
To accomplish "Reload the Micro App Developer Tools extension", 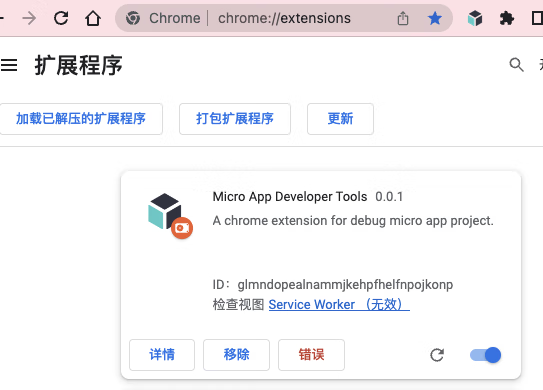I will point(437,355).
